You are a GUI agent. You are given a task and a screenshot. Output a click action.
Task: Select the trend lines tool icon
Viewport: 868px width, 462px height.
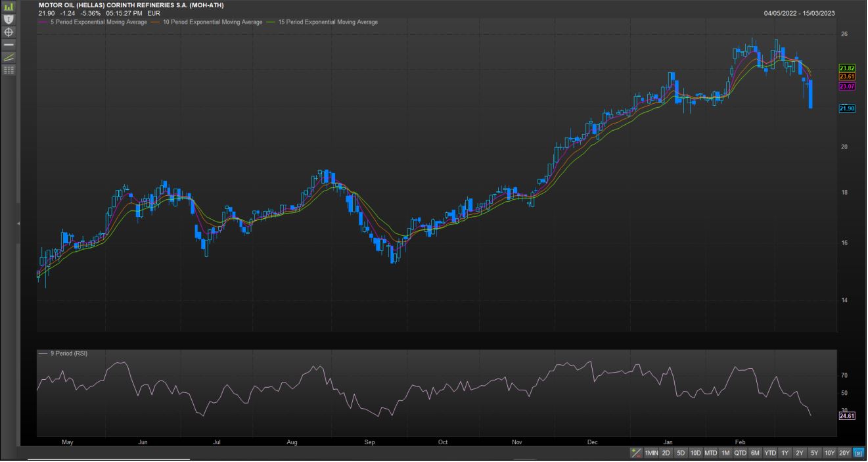click(9, 57)
